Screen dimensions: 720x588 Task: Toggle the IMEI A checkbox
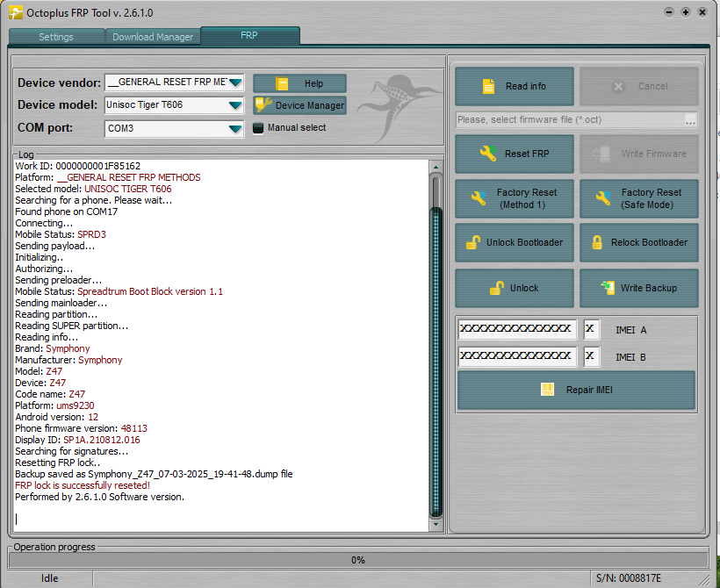(592, 329)
